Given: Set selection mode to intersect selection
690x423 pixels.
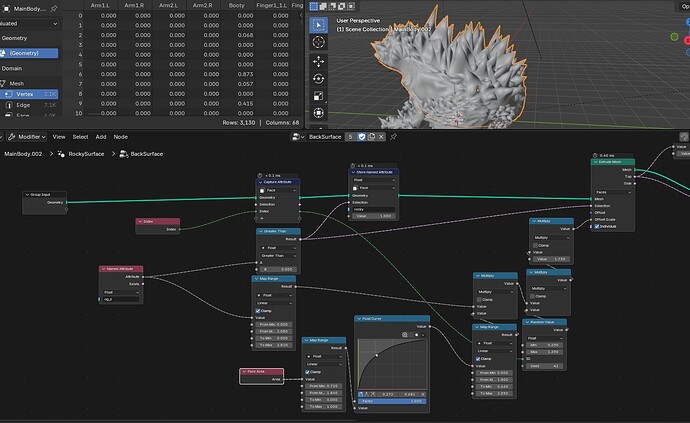Looking at the screenshot, I should [351, 6].
